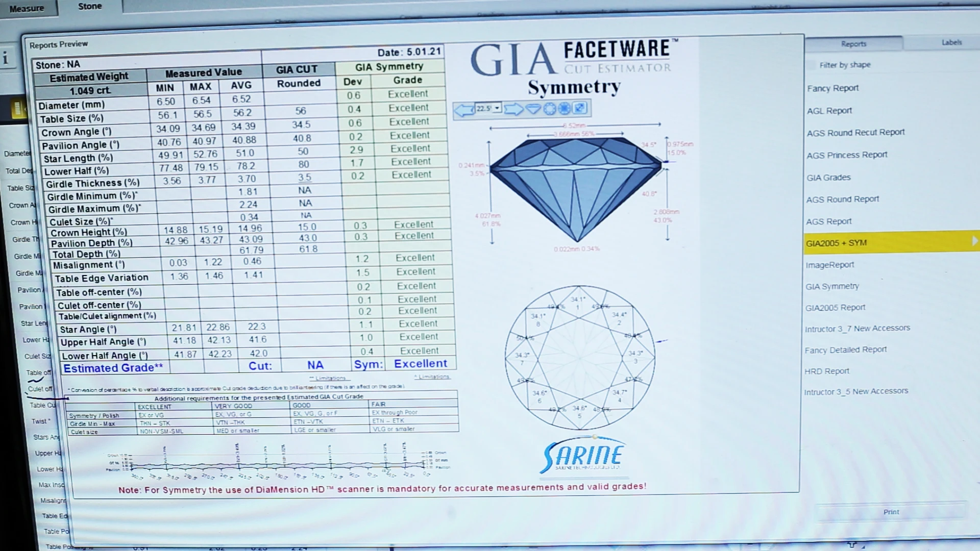This screenshot has width=980, height=551.
Task: Click the expand-view arrows icon
Action: click(x=580, y=108)
